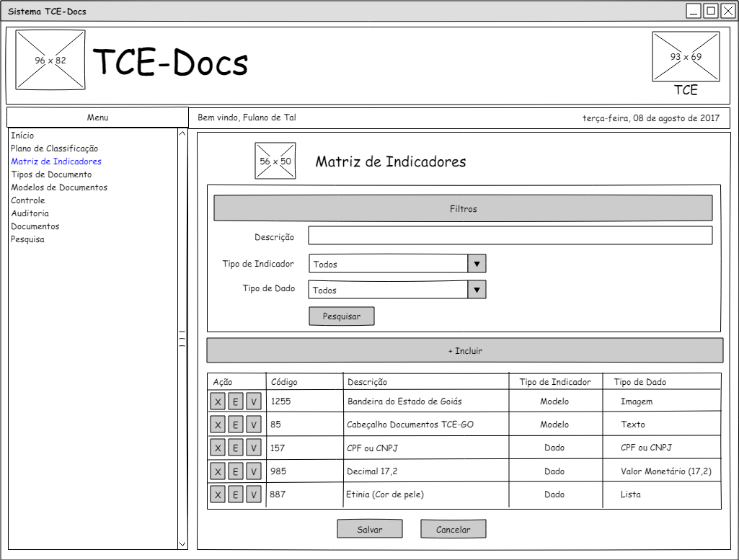This screenshot has width=739, height=560.
Task: Click E button for Cabeçalho Documentos row
Action: pos(235,425)
